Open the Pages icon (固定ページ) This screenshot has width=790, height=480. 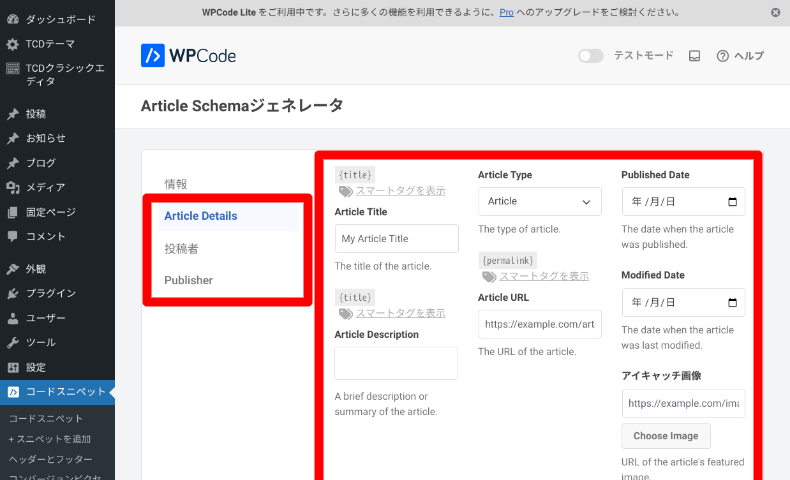(x=13, y=212)
